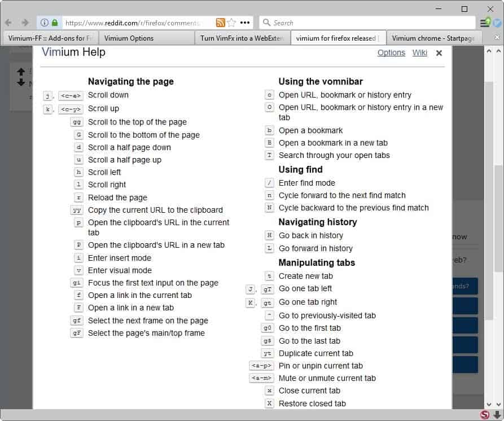The width and height of the screenshot is (504, 421).
Task: Close the Vimium chrome - Startpage tab
Action: pos(497,38)
